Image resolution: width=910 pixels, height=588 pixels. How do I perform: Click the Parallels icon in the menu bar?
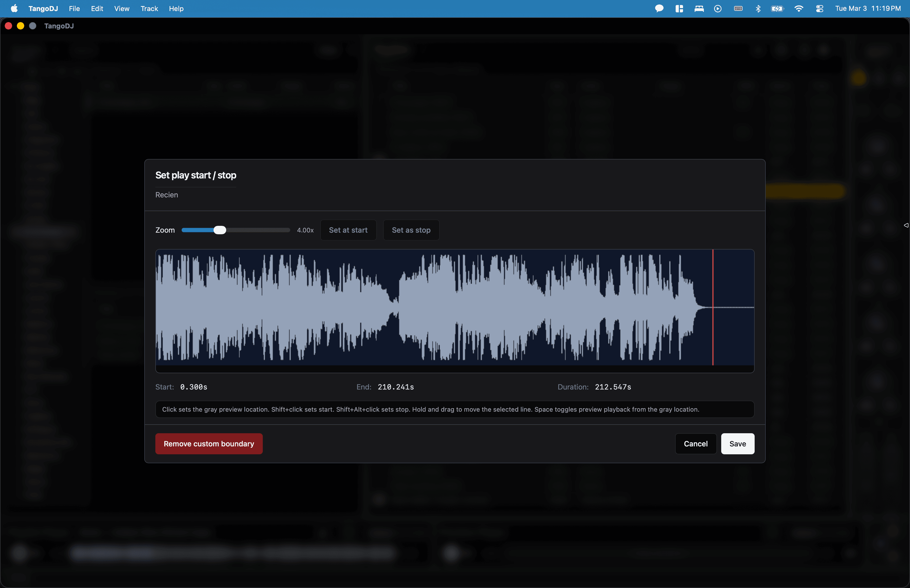pos(679,8)
